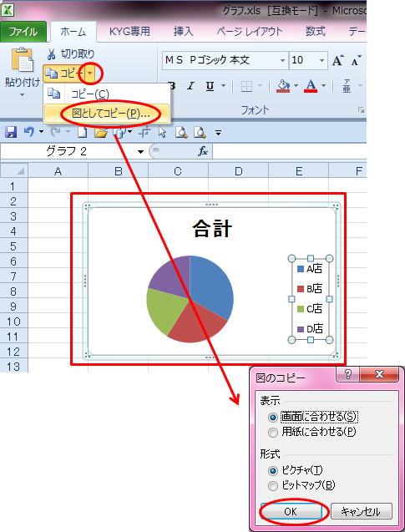Switch to the 挿入 ribbon tab
Image resolution: width=405 pixels, height=532 pixels.
tap(183, 32)
